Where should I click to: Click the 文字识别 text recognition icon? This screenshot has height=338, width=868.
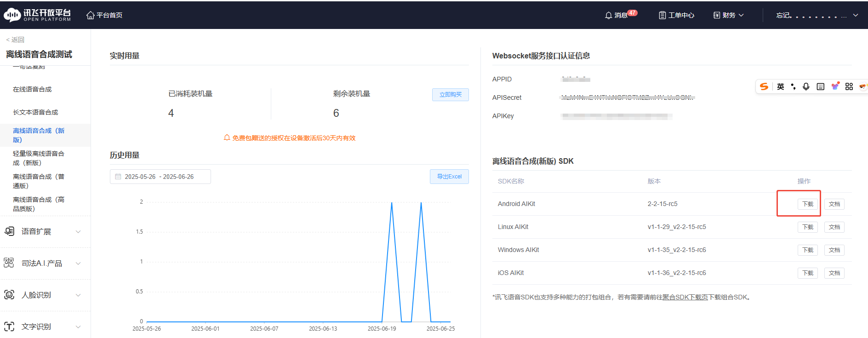[9, 326]
